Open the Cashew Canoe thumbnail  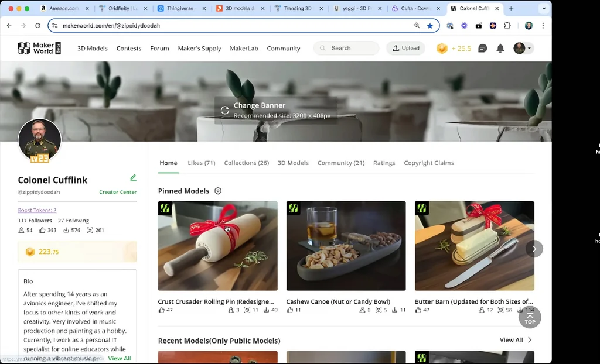[346, 246]
